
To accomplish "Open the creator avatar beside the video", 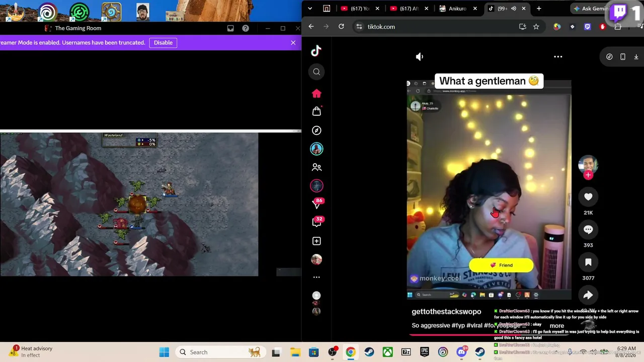I will click(588, 164).
